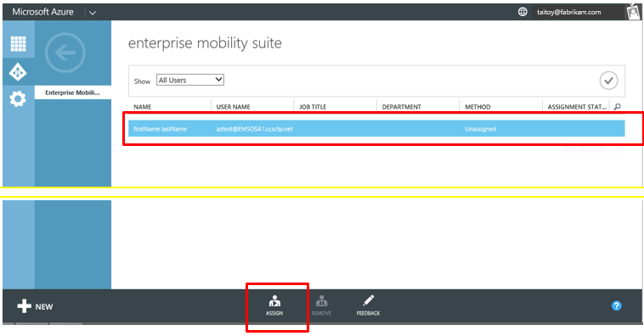Sort by the User Name column header
Image resolution: width=644 pixels, height=336 pixels.
coord(234,107)
